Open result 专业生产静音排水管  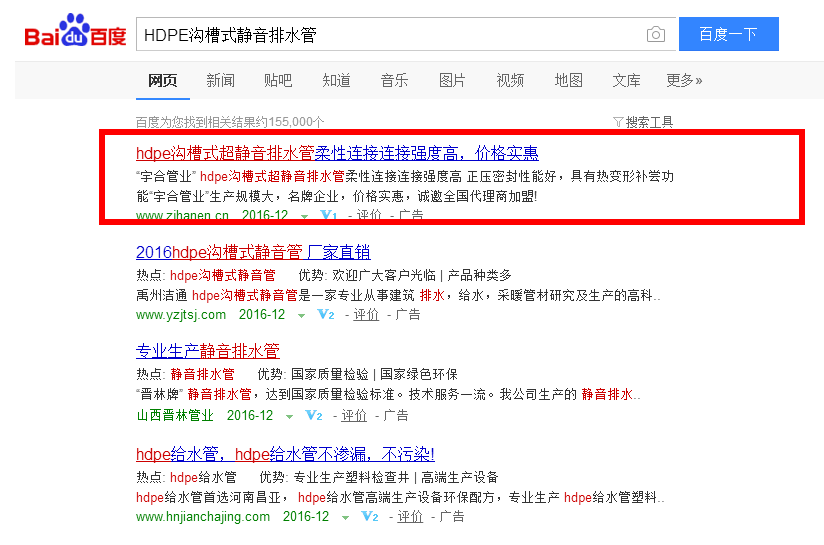[208, 351]
